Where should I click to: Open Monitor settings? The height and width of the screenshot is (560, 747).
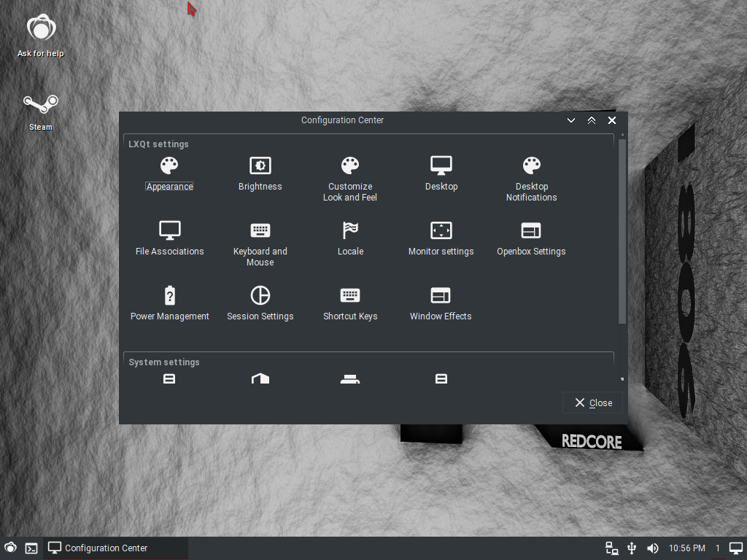[x=441, y=238]
